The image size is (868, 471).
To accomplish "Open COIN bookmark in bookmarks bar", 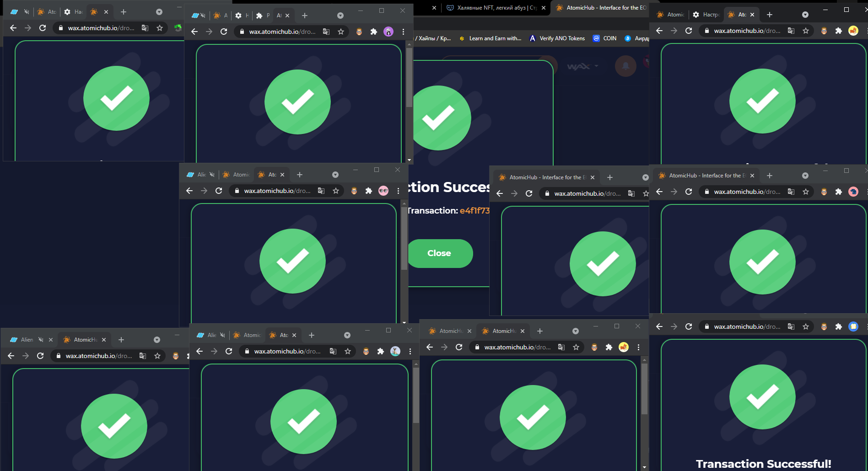I will pyautogui.click(x=604, y=38).
